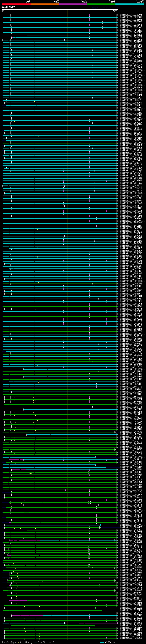Click the UniRef100_C0H7X9 label
The image size is (146, 644).
click(x=131, y=60)
